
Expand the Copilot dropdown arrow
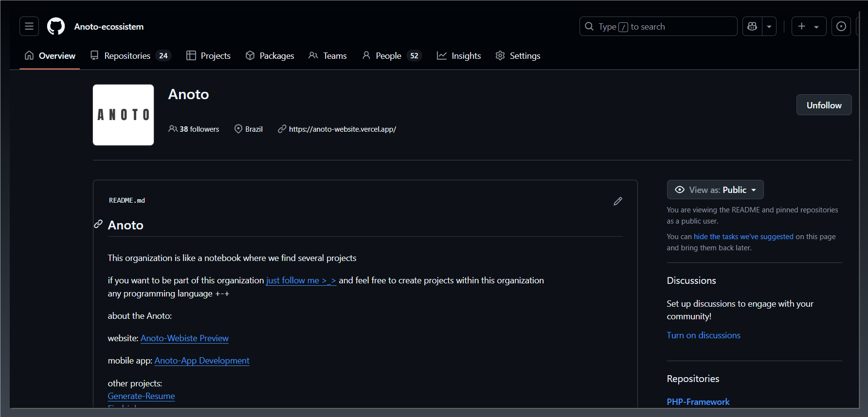[769, 26]
